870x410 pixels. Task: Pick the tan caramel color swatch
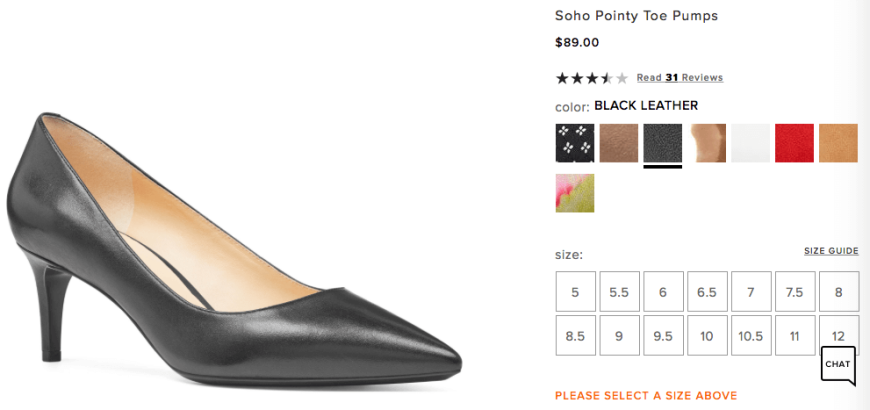838,143
